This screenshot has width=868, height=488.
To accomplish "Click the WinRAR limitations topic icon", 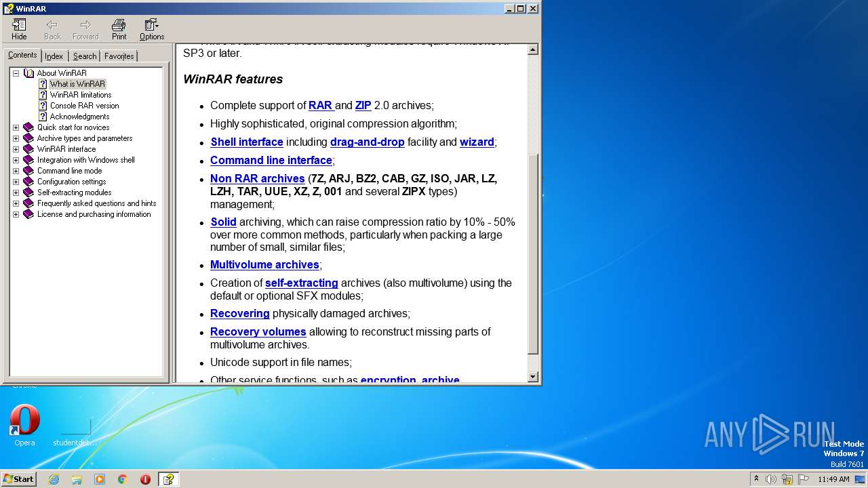I will click(43, 95).
